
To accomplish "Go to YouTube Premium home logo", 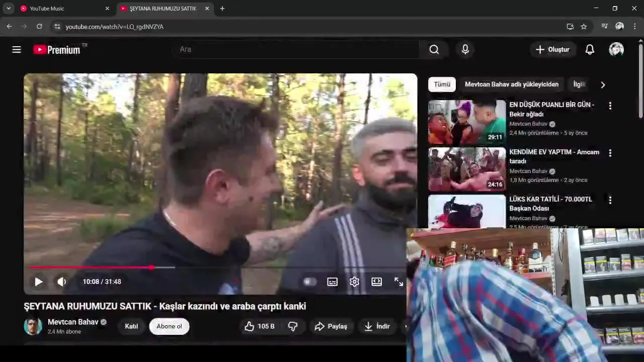I will click(x=57, y=49).
